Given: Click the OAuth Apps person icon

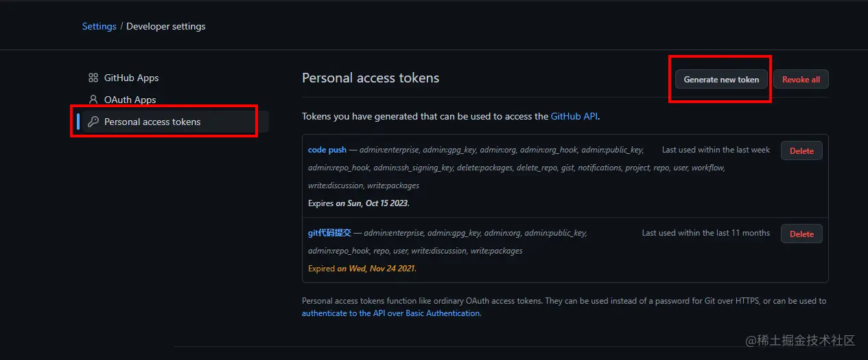Looking at the screenshot, I should tap(93, 100).
